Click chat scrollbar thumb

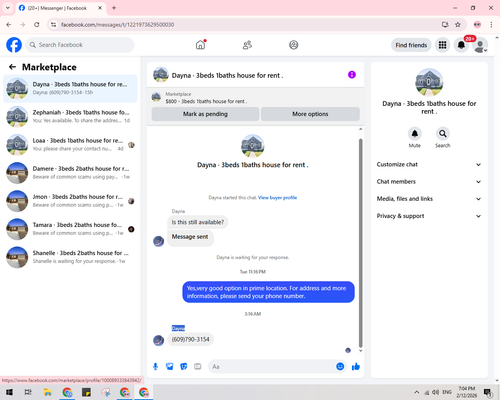360,243
